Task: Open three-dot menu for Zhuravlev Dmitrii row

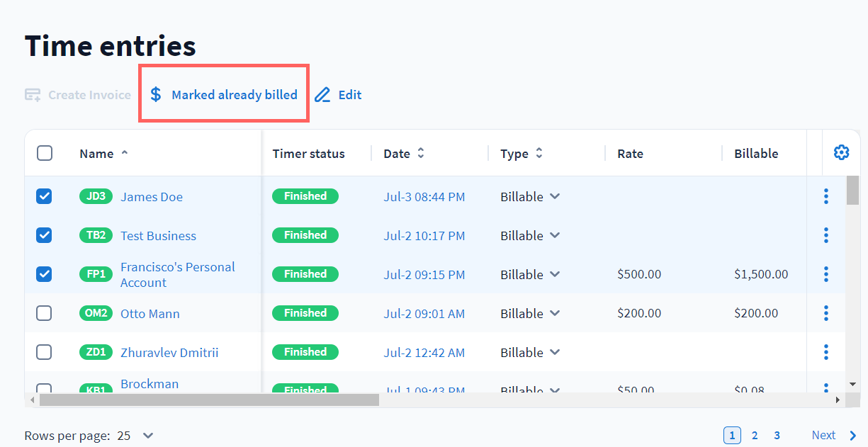Action: pos(826,352)
